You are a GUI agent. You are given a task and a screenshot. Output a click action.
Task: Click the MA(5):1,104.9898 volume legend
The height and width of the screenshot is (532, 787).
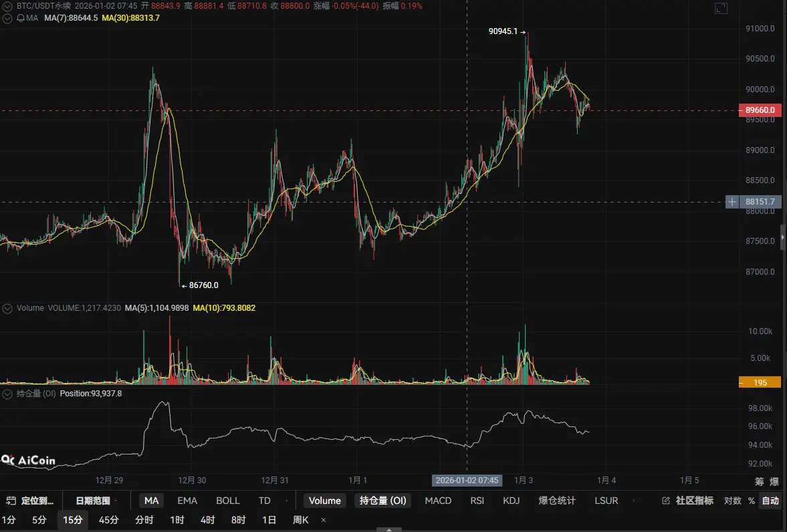click(156, 308)
